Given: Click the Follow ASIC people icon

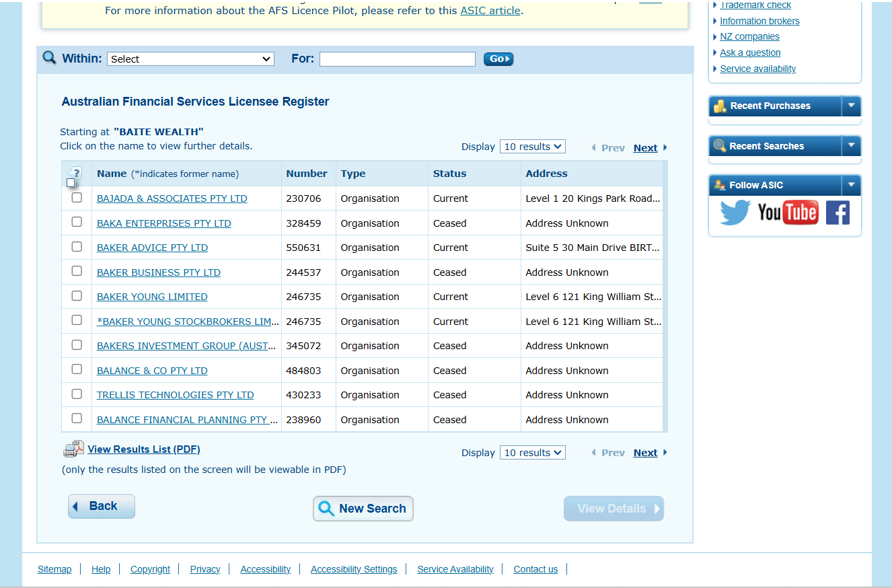Looking at the screenshot, I should click(x=720, y=185).
